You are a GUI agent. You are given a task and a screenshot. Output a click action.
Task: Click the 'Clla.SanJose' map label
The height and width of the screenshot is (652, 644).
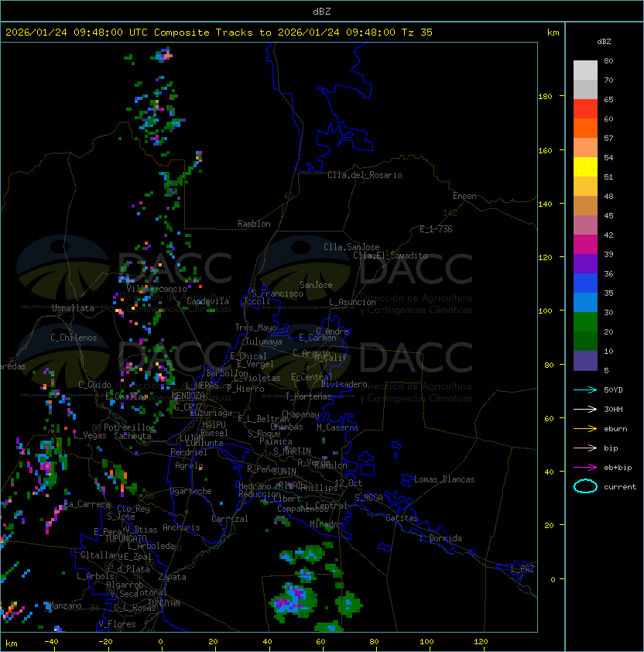[x=351, y=247]
